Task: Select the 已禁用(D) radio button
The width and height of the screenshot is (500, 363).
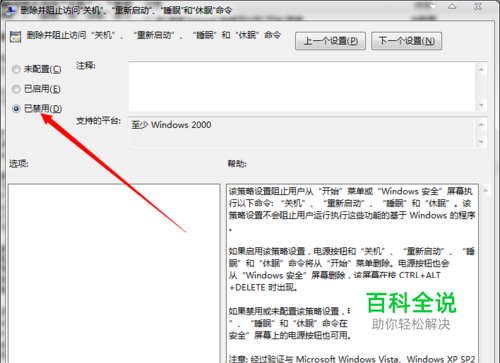Action: click(x=16, y=109)
